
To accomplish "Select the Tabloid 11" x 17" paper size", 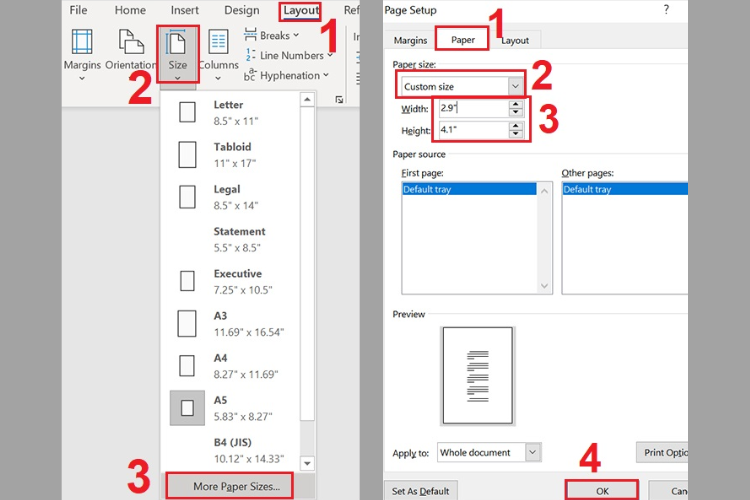I will [x=231, y=155].
